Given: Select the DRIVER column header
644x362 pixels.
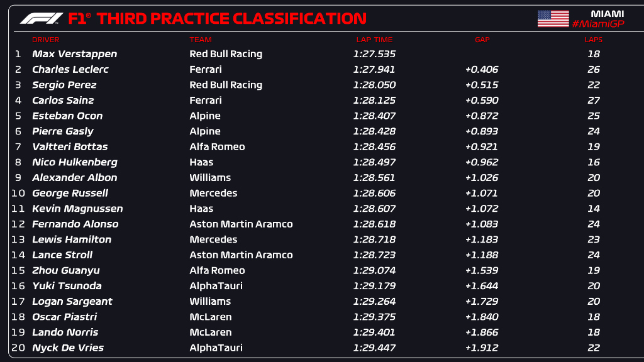Looking at the screenshot, I should click(x=45, y=40).
